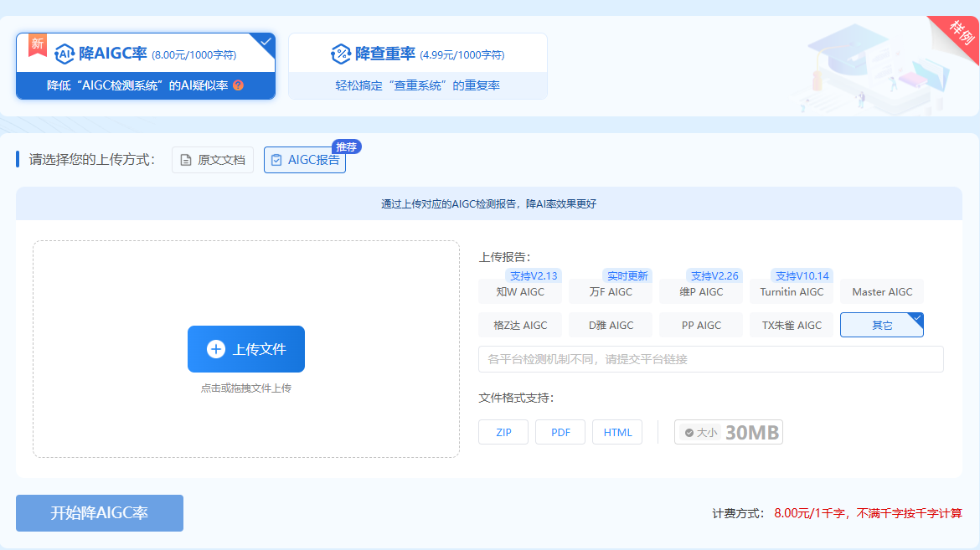Image resolution: width=980 pixels, height=550 pixels.
Task: Click the 开始降AIGC率 button
Action: 100,513
